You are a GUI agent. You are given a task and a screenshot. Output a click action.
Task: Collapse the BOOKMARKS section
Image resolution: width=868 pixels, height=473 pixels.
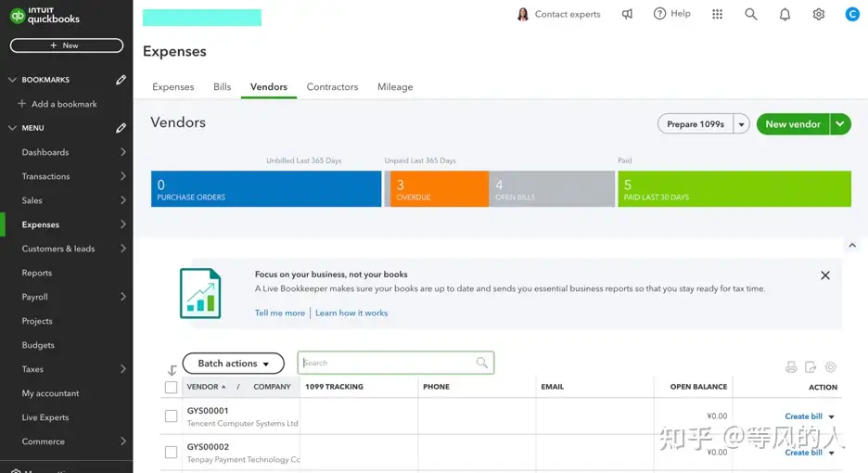(x=12, y=80)
